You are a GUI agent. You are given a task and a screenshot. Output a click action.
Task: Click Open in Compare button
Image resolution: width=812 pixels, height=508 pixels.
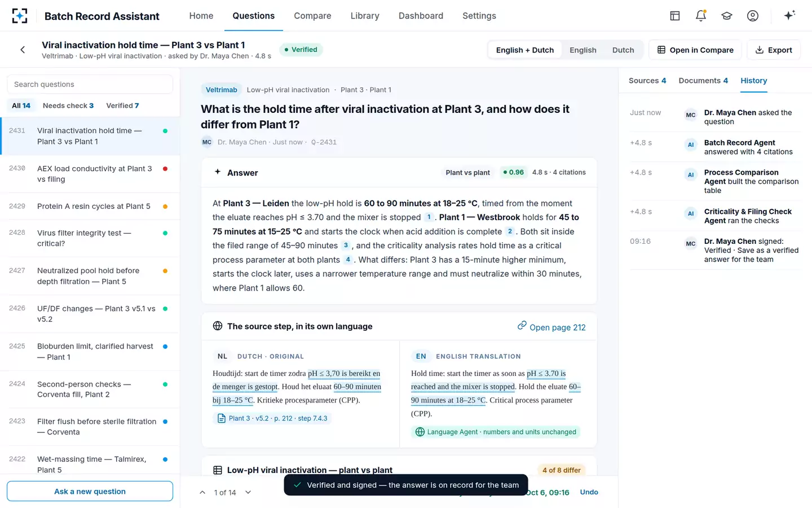695,50
